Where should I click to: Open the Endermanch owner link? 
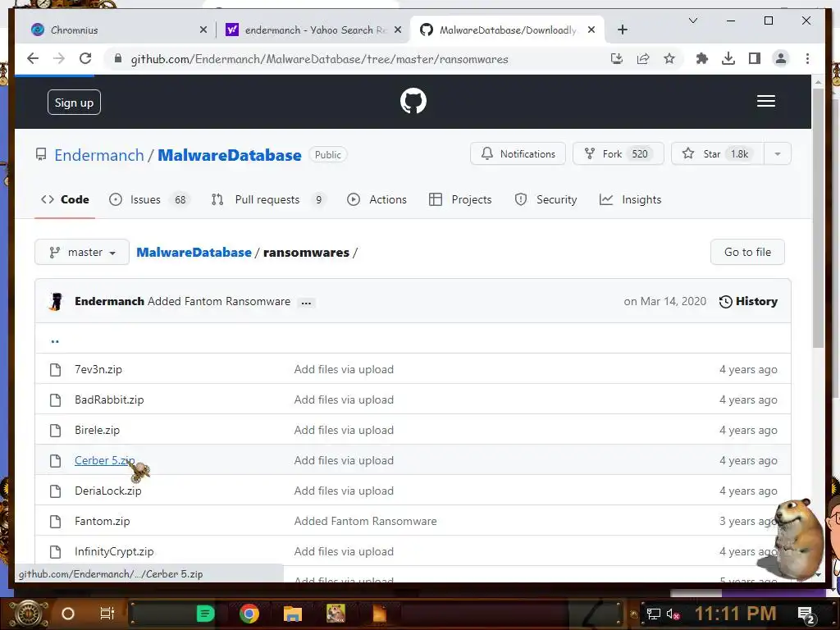click(99, 155)
